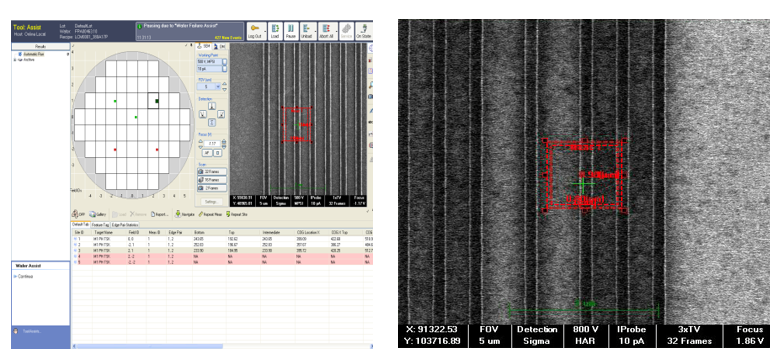Click the Navigate icon
This screenshot has height=364, width=783.
click(x=185, y=214)
